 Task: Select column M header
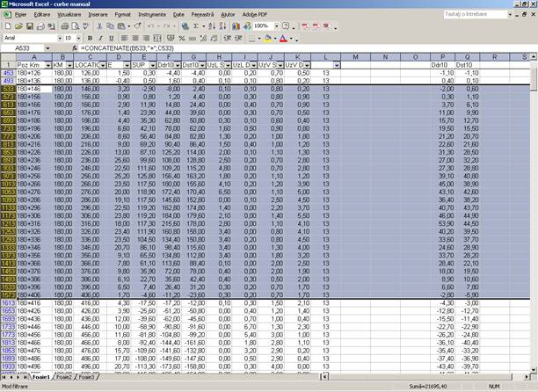(356, 57)
